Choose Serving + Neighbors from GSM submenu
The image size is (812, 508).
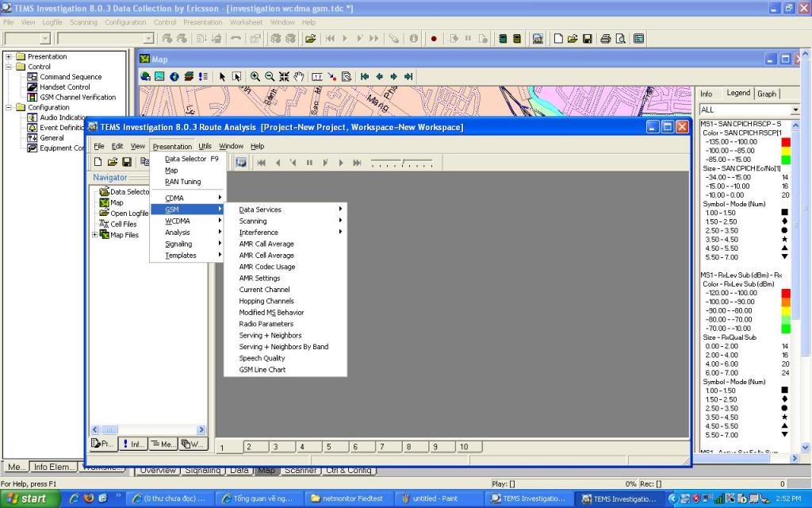pyautogui.click(x=270, y=336)
